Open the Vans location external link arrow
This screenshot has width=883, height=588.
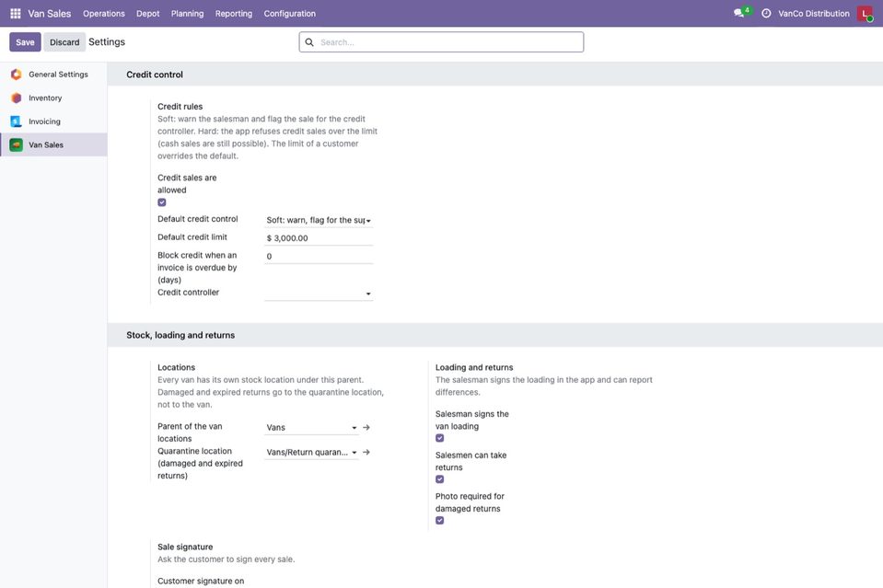pyautogui.click(x=366, y=428)
